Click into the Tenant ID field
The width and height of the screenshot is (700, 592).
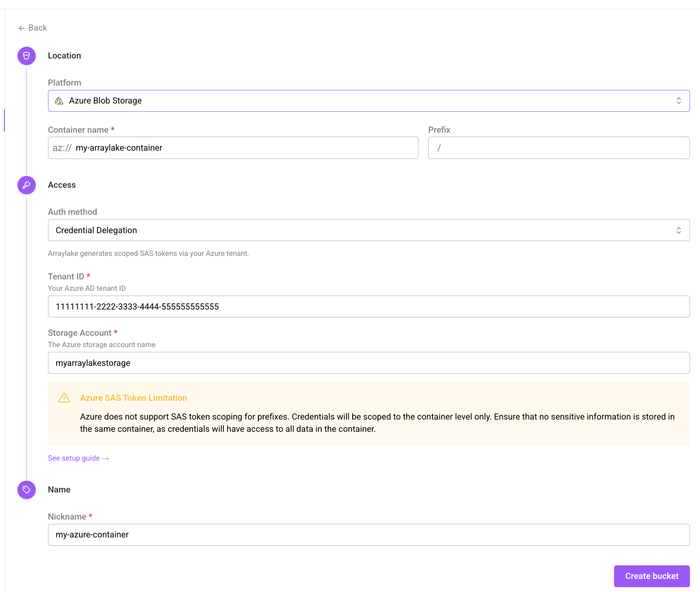[x=369, y=306]
